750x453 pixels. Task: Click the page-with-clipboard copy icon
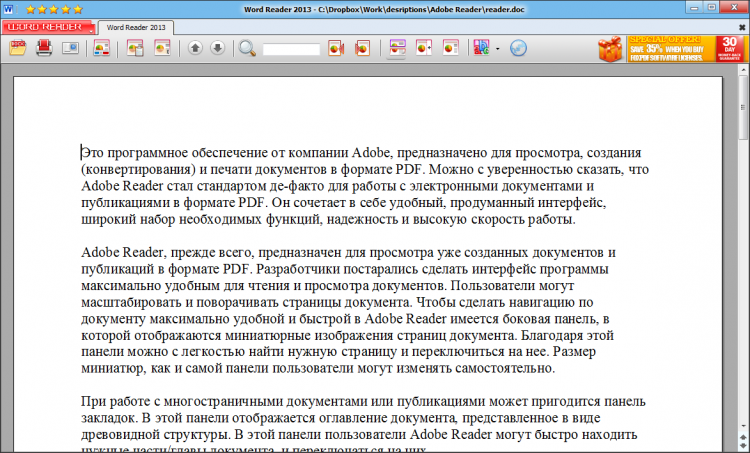point(135,48)
